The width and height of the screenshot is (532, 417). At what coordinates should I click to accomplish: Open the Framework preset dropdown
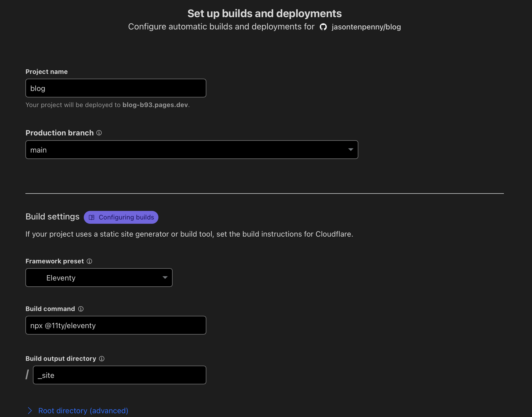point(99,278)
